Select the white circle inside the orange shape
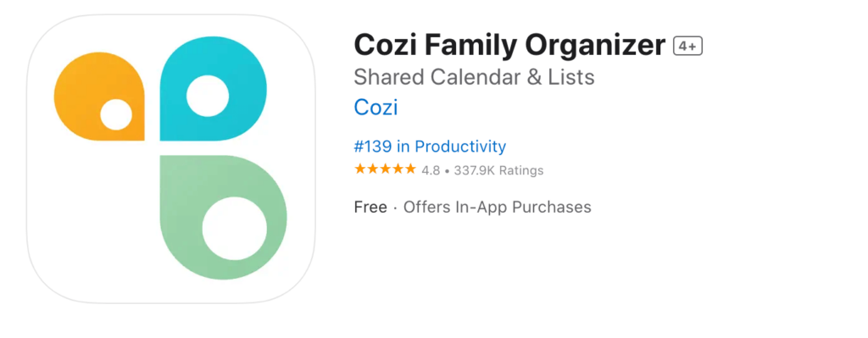The image size is (868, 338). tap(116, 114)
